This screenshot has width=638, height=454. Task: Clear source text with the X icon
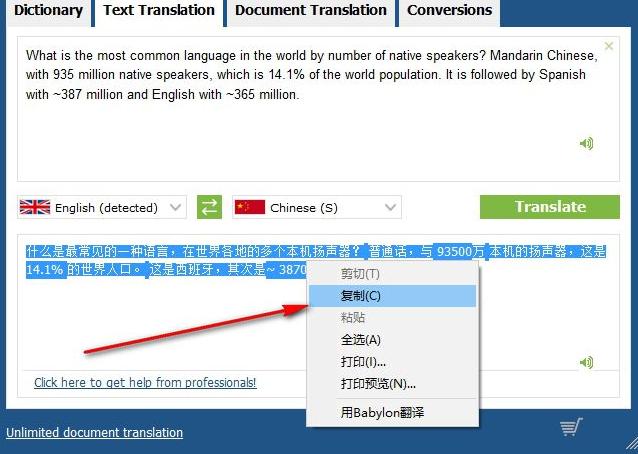(608, 46)
